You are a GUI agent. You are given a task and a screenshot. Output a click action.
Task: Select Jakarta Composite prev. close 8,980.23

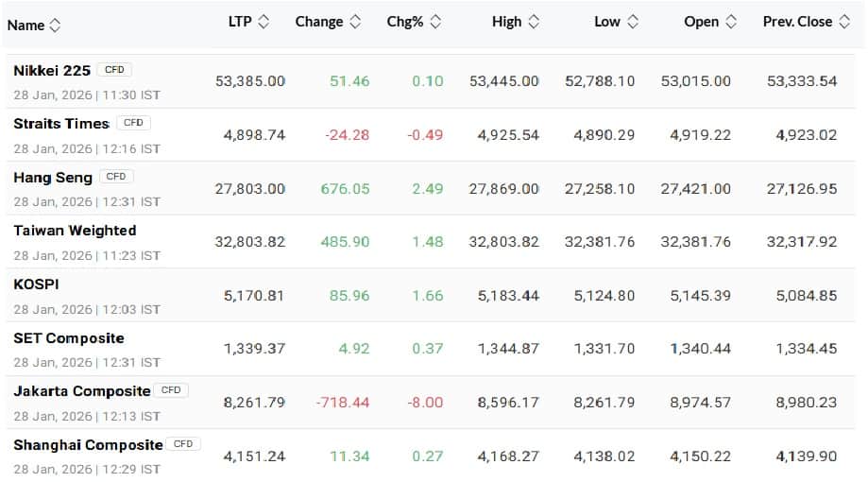point(806,403)
